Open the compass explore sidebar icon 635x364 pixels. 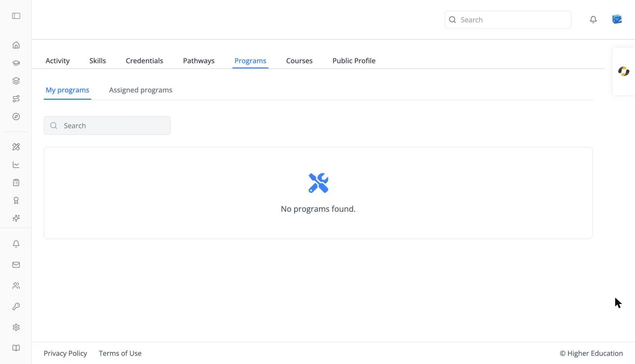coord(16,117)
